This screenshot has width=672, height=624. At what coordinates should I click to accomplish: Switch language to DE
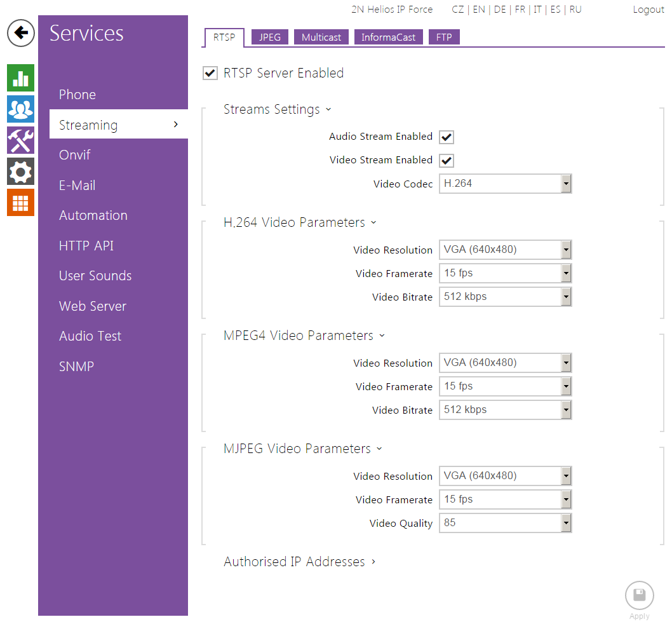click(x=500, y=10)
